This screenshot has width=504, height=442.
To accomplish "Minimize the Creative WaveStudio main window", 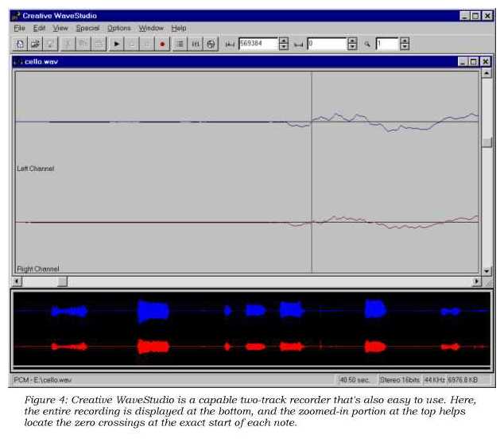I will click(464, 16).
